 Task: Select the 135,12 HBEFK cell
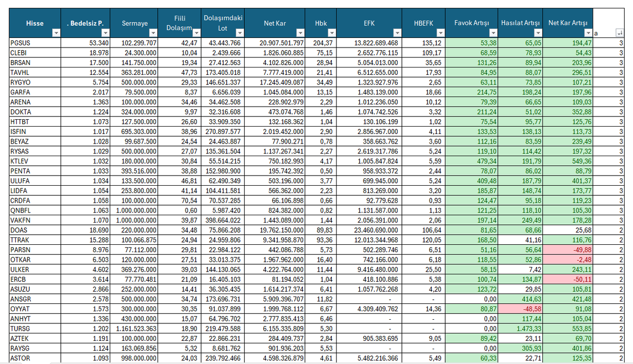(x=423, y=42)
